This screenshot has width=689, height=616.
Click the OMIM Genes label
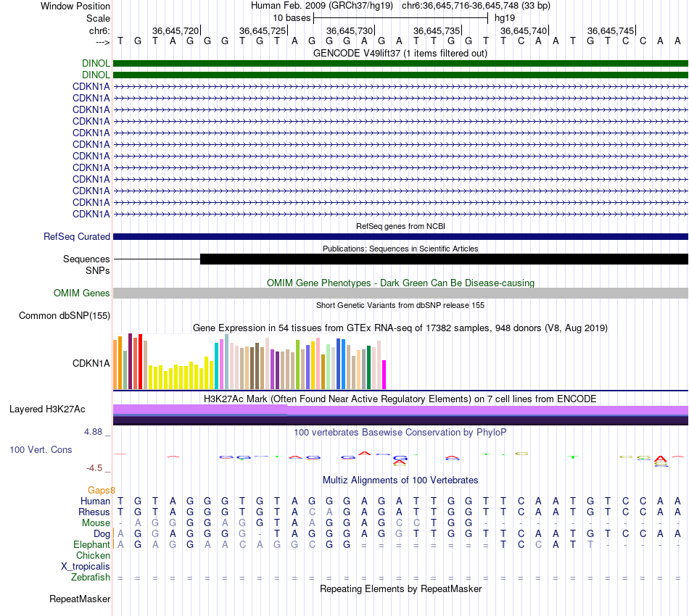point(81,294)
